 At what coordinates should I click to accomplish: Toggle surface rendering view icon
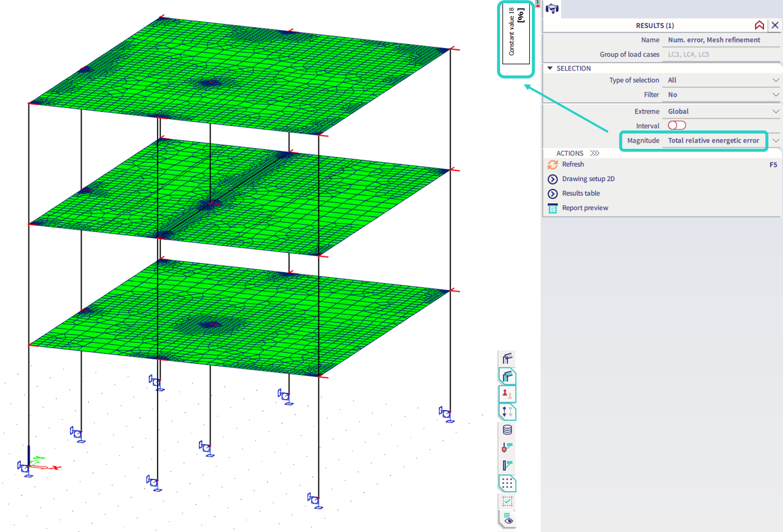coord(507,376)
